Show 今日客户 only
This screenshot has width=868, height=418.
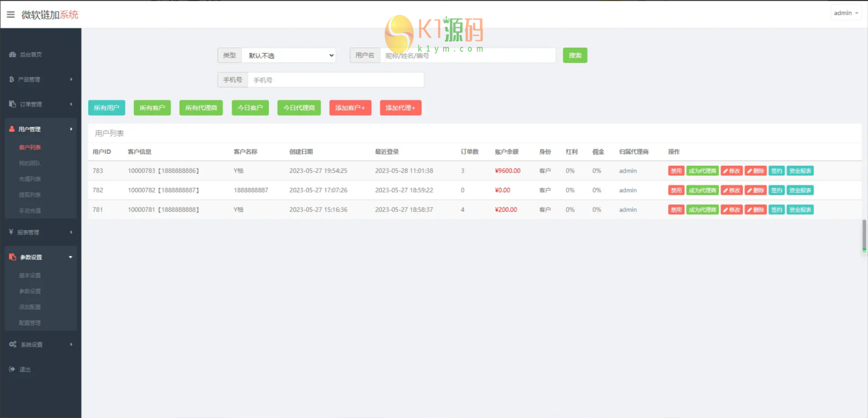point(250,108)
